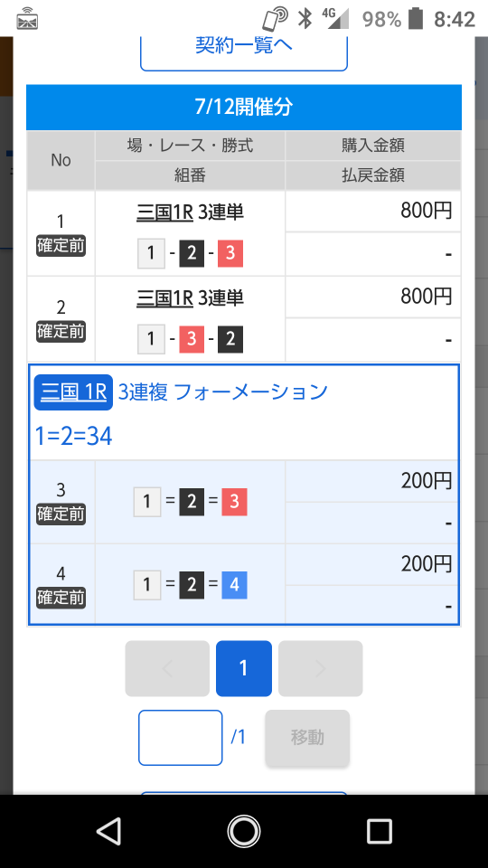Click the 移動 button
The height and width of the screenshot is (868, 488).
pos(307,738)
